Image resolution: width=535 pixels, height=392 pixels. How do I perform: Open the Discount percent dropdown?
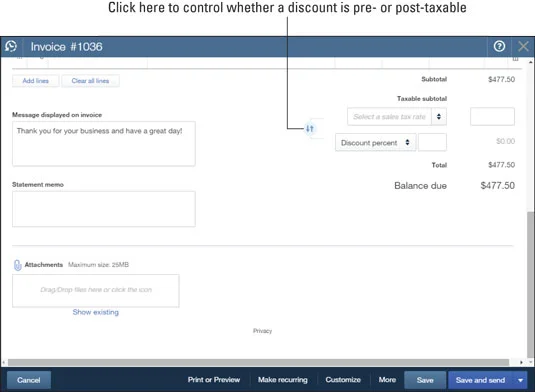(375, 143)
